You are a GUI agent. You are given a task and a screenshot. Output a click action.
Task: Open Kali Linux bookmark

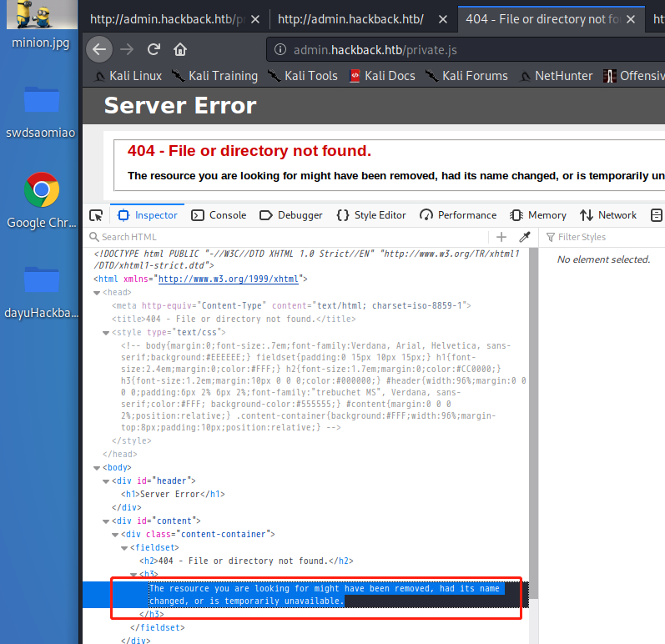coord(128,76)
